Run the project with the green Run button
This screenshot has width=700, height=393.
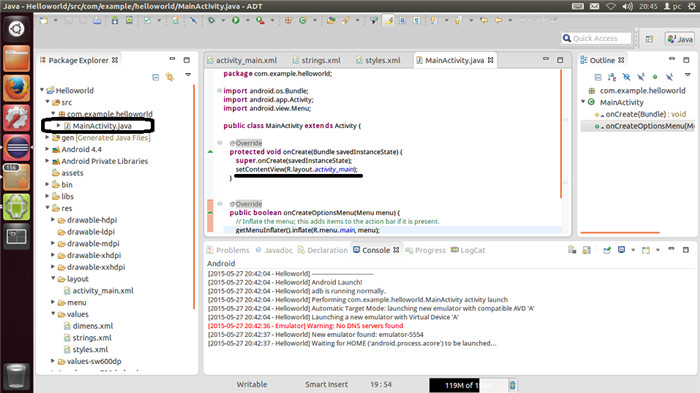click(x=236, y=20)
